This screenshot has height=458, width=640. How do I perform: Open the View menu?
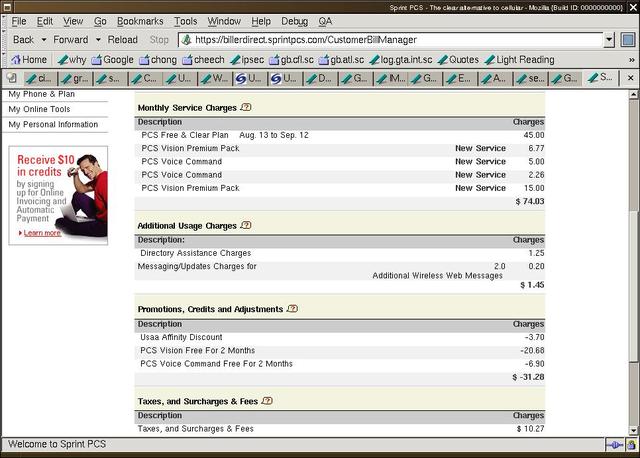73,21
